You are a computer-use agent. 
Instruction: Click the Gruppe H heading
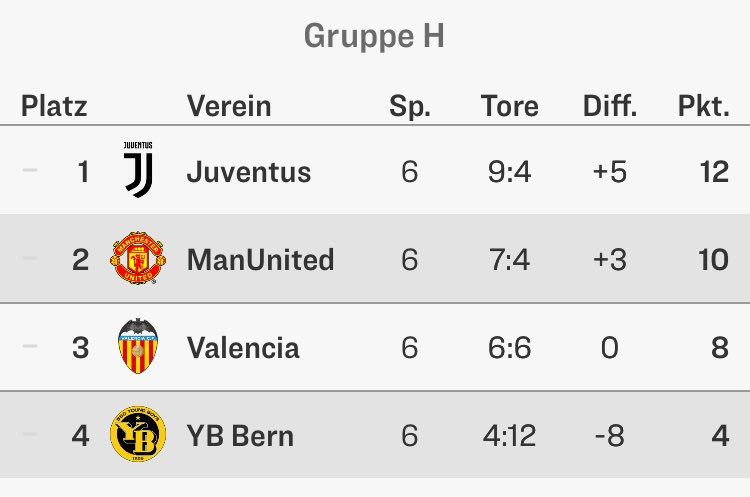tap(374, 37)
